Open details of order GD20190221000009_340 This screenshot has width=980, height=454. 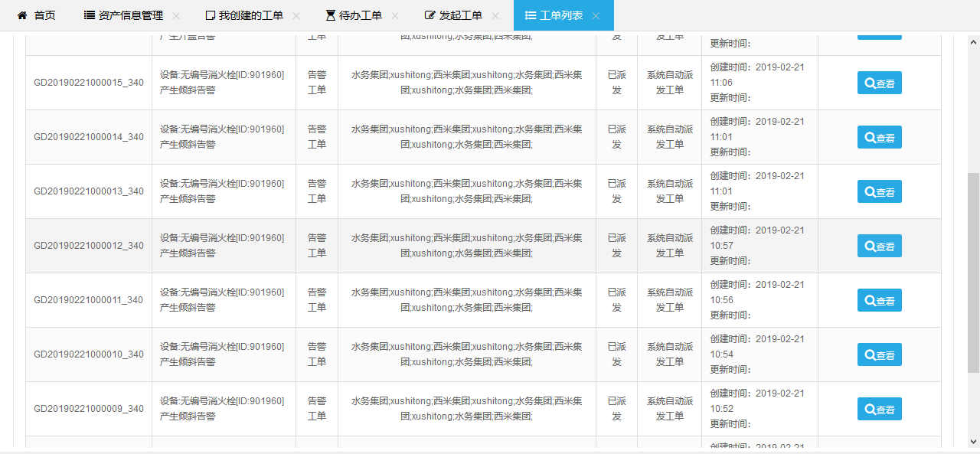pos(879,410)
